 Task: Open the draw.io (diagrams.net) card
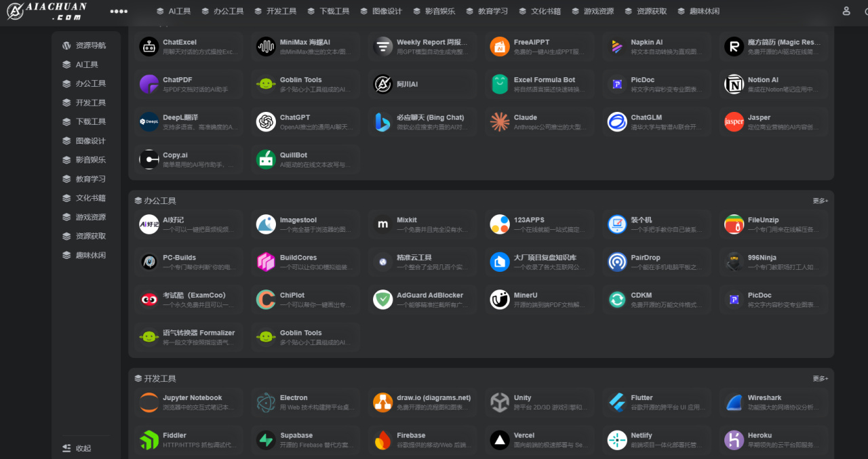[x=422, y=402]
